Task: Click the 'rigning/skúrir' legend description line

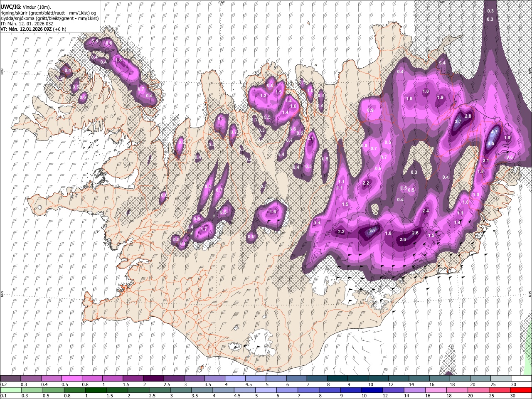Action: pos(49,13)
